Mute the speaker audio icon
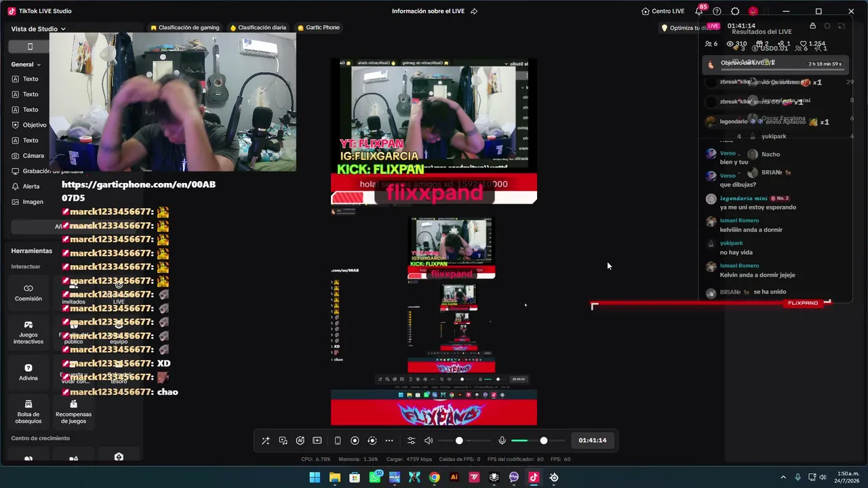The height and width of the screenshot is (488, 868). click(x=429, y=441)
